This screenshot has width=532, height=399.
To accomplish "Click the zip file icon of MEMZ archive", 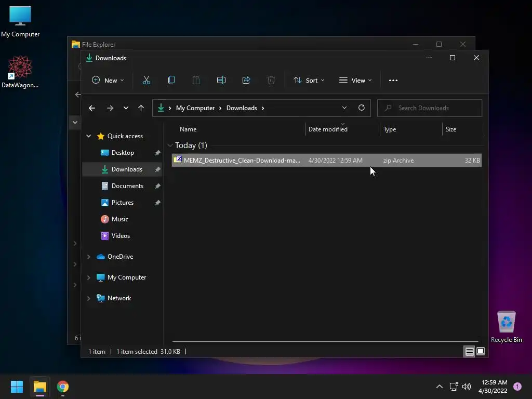I will click(x=178, y=160).
